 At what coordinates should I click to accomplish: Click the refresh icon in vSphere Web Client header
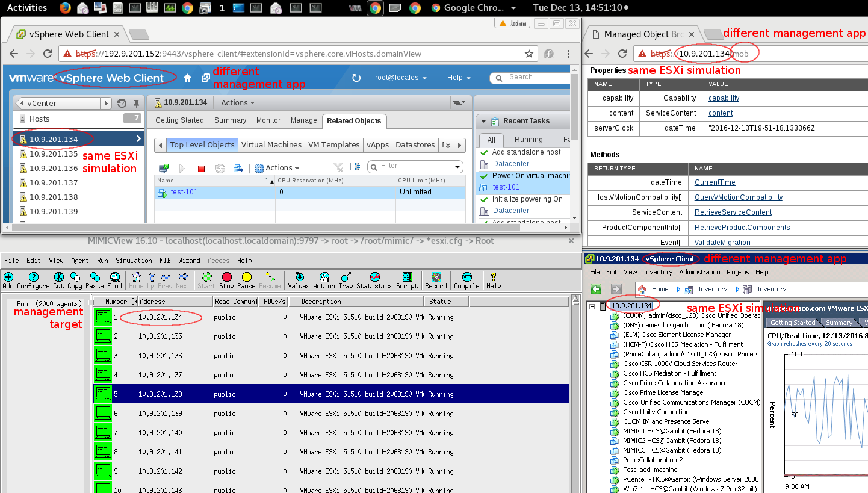[356, 78]
